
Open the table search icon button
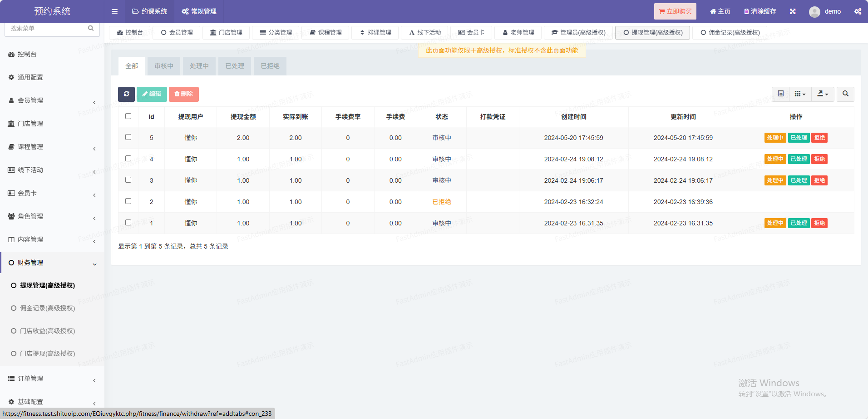click(845, 94)
